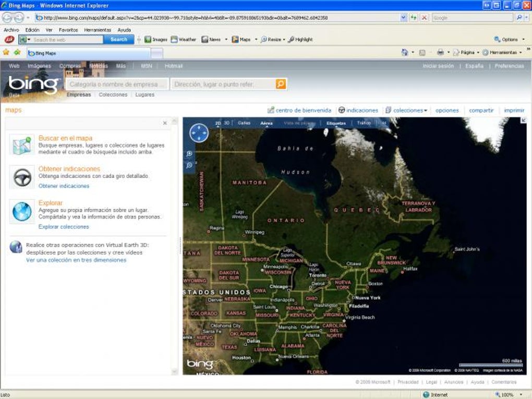Viewport: 532px width, 399px height.
Task: Click the Add to Favorites icon
Action: click(17, 52)
